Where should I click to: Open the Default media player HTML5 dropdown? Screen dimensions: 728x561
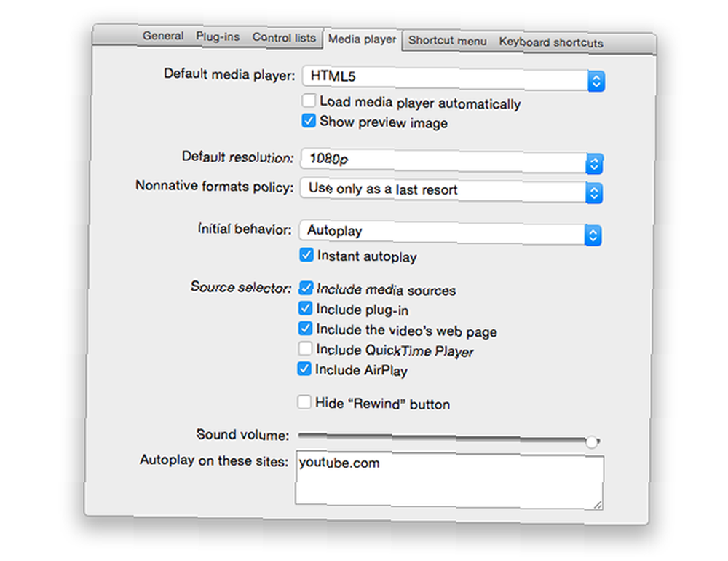pos(453,78)
